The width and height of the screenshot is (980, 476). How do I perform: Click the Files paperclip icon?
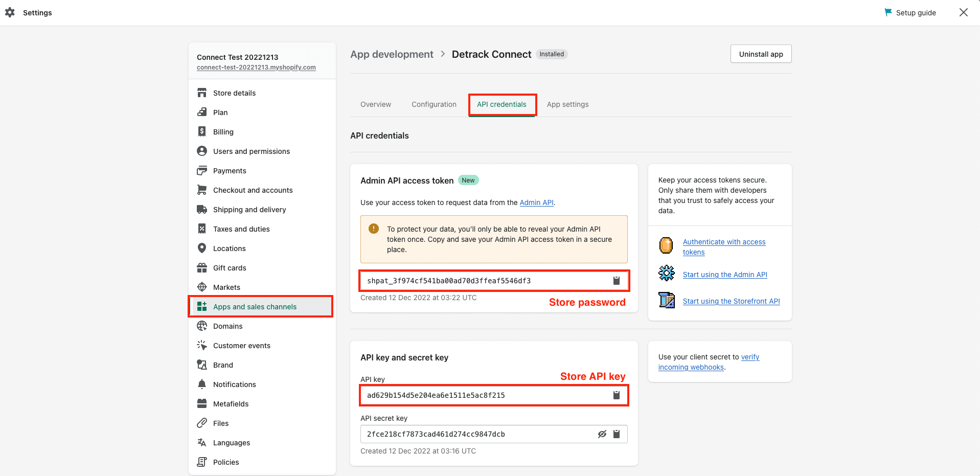[x=202, y=423]
